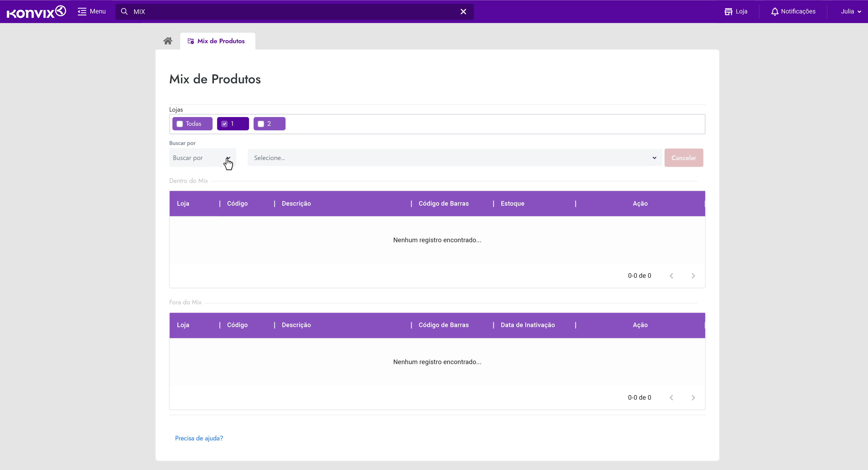
Task: Click the Konvix logo
Action: pyautogui.click(x=36, y=12)
